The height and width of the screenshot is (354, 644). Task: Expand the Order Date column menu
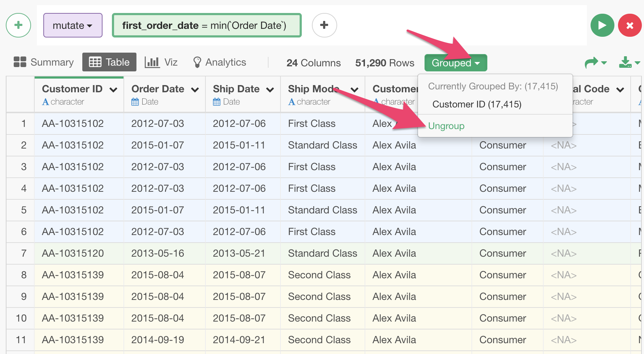pyautogui.click(x=195, y=90)
